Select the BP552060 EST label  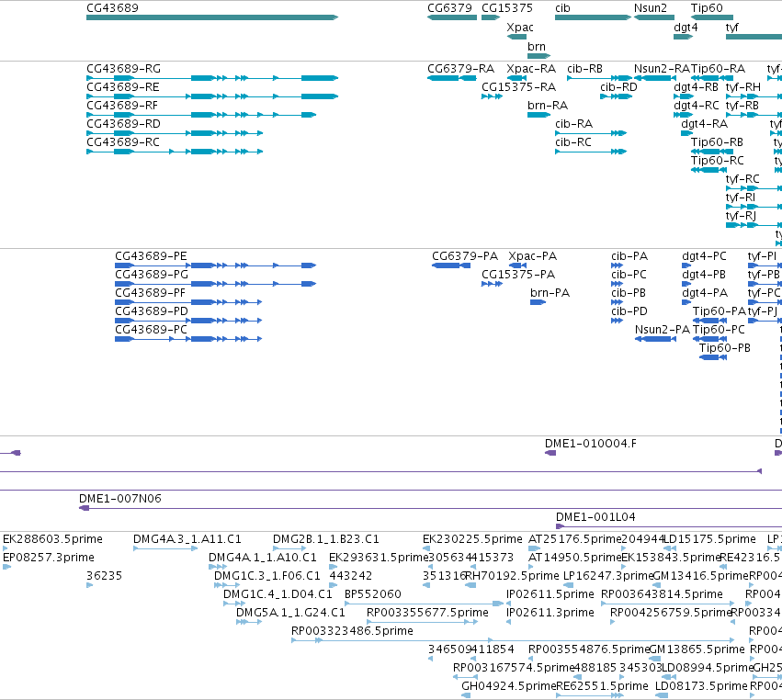(x=372, y=594)
